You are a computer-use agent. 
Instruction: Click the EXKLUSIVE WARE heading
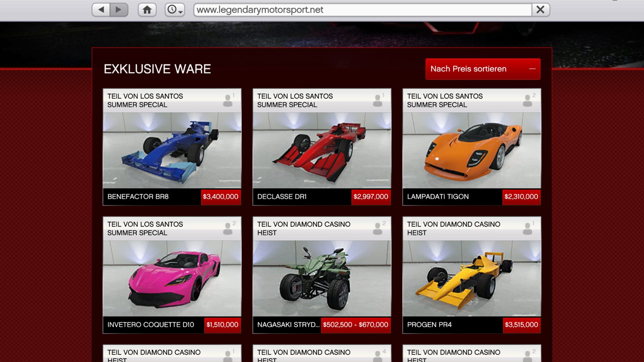(x=157, y=69)
